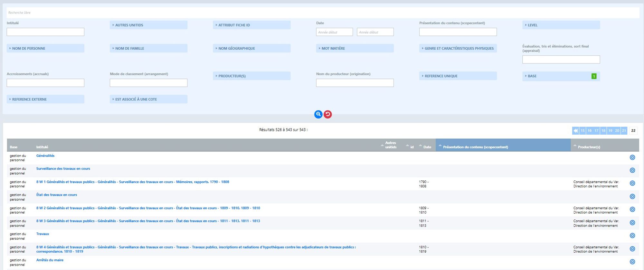Open details icon for Arrêtés du maire row

(x=632, y=262)
